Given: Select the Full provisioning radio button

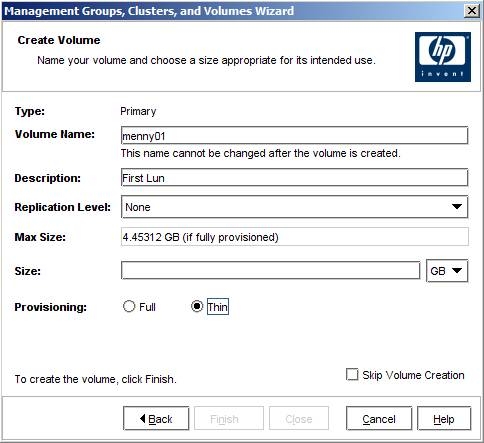Looking at the screenshot, I should click(x=129, y=306).
